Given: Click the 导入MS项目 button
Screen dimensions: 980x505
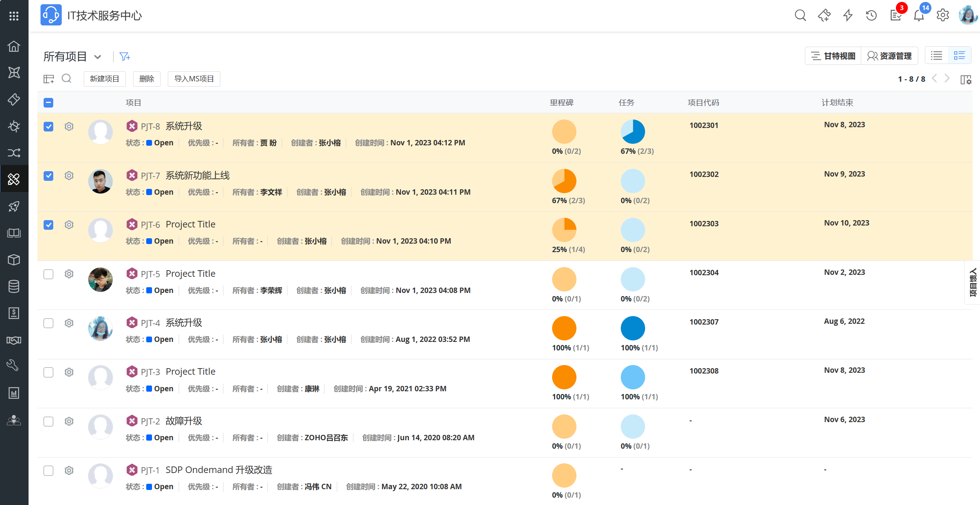Looking at the screenshot, I should (x=194, y=79).
